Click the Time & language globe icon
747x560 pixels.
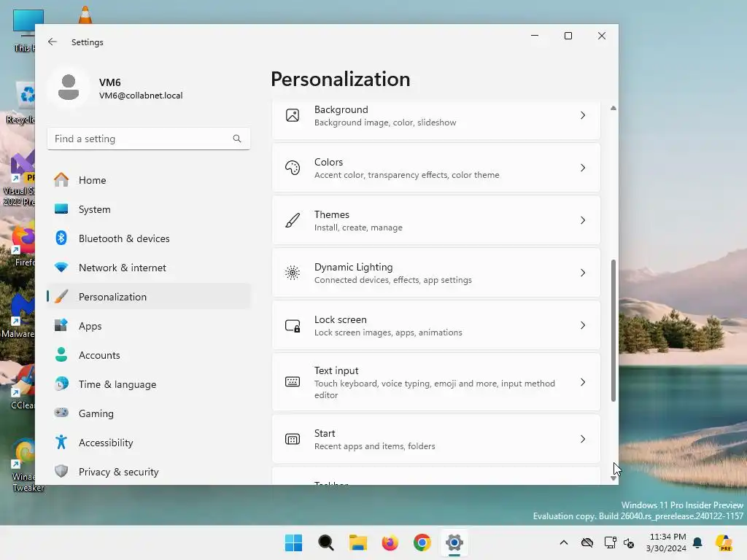pos(61,384)
